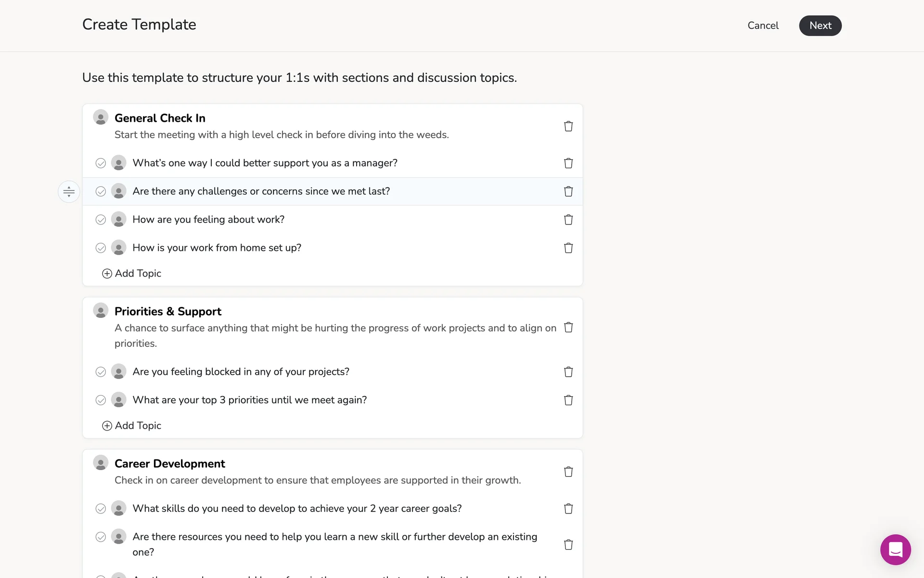The height and width of the screenshot is (578, 924).
Task: Delete the work from home topic
Action: [x=568, y=248]
